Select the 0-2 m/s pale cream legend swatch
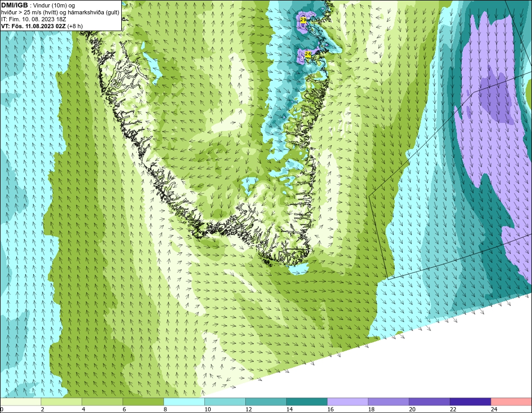Image resolution: width=532 pixels, height=413 pixels. coord(21,402)
